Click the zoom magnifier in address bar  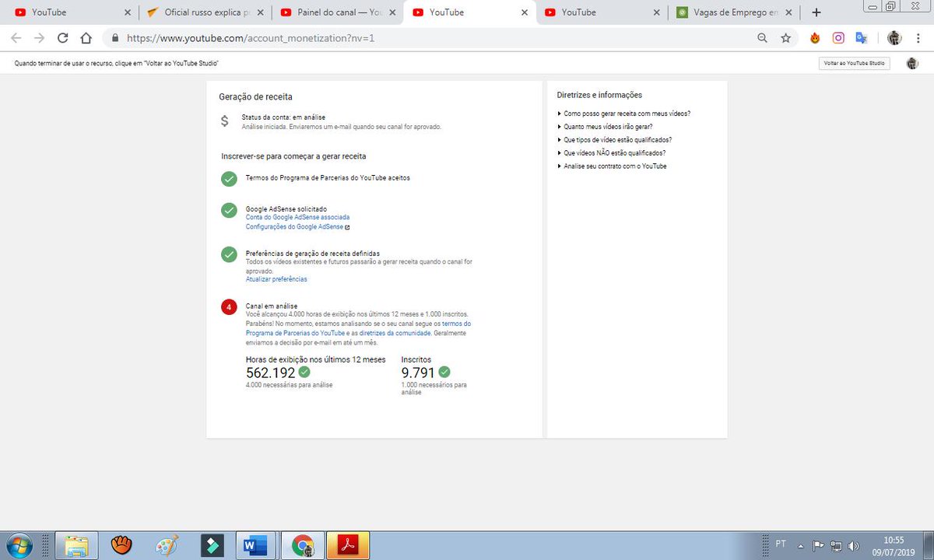point(763,37)
